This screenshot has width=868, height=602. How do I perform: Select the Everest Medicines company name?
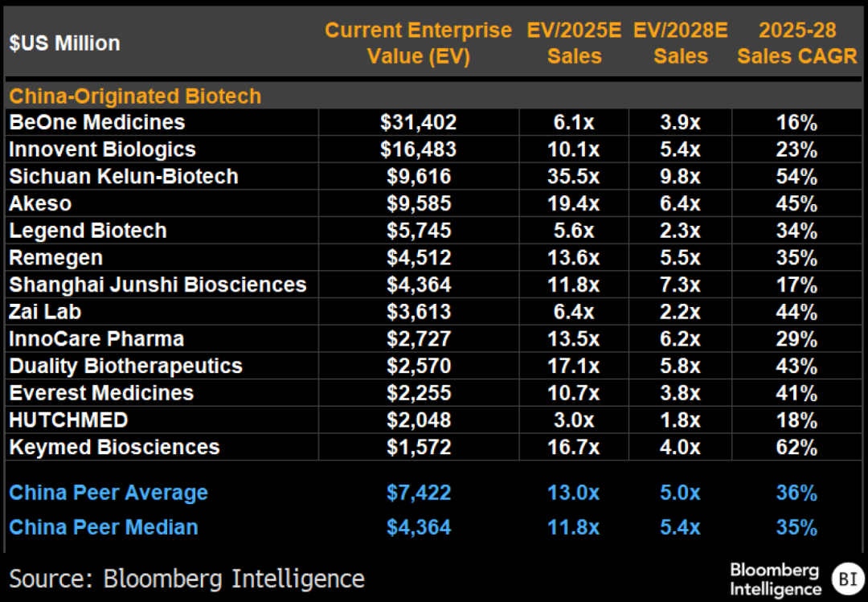pos(101,393)
